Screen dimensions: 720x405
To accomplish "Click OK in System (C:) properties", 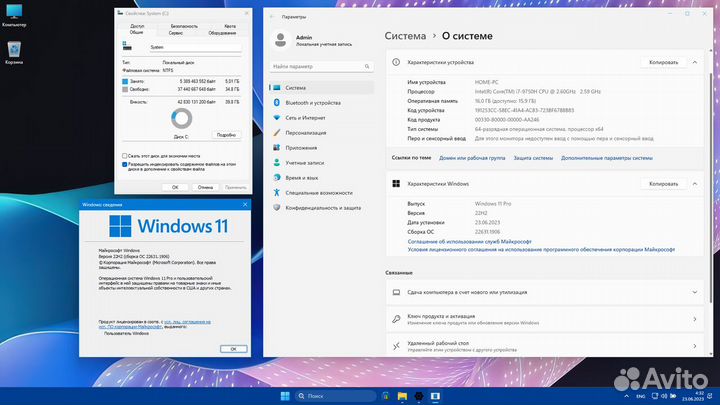I will [x=175, y=187].
